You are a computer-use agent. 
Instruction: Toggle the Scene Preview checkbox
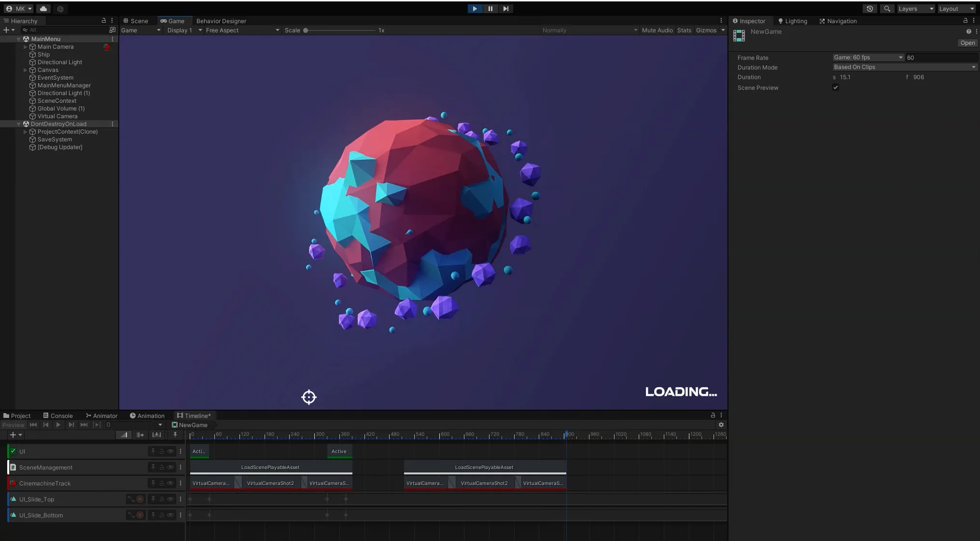pyautogui.click(x=836, y=87)
